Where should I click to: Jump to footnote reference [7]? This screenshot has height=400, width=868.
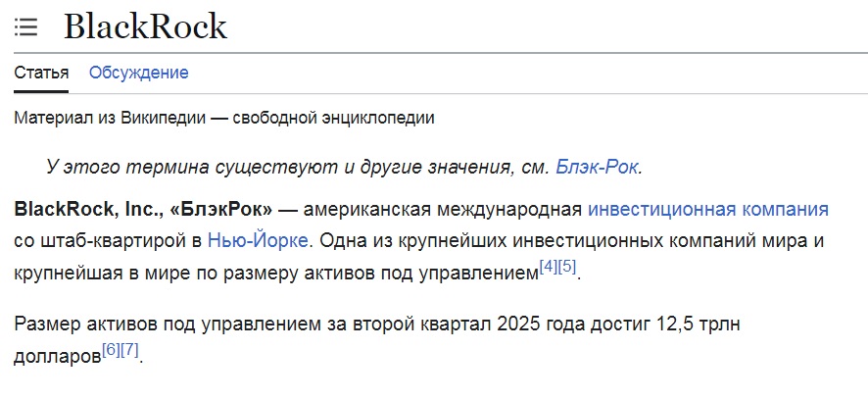click(x=129, y=350)
